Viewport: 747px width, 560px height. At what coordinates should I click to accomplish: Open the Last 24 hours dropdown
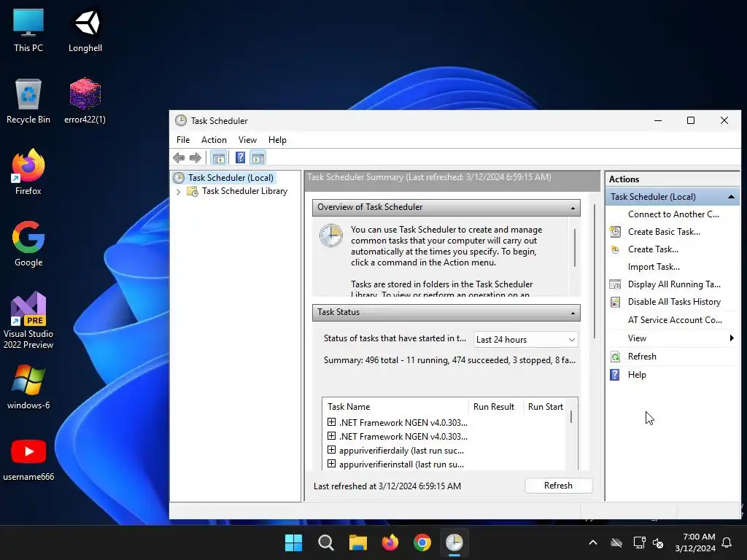525,340
